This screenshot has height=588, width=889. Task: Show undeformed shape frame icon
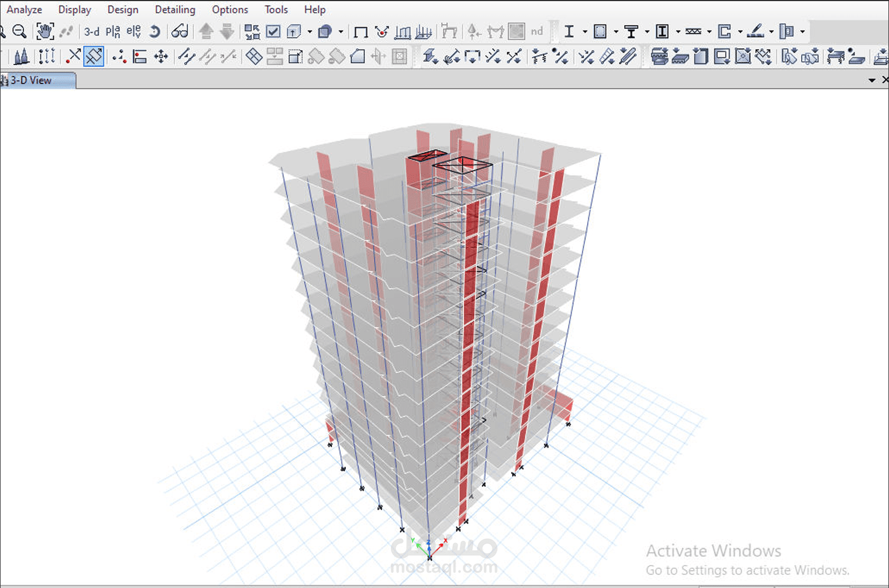pyautogui.click(x=361, y=32)
